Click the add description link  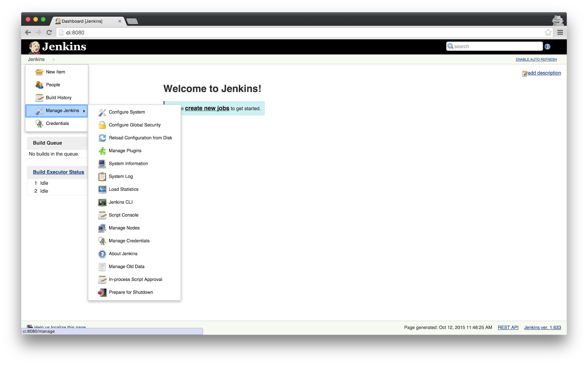(544, 73)
